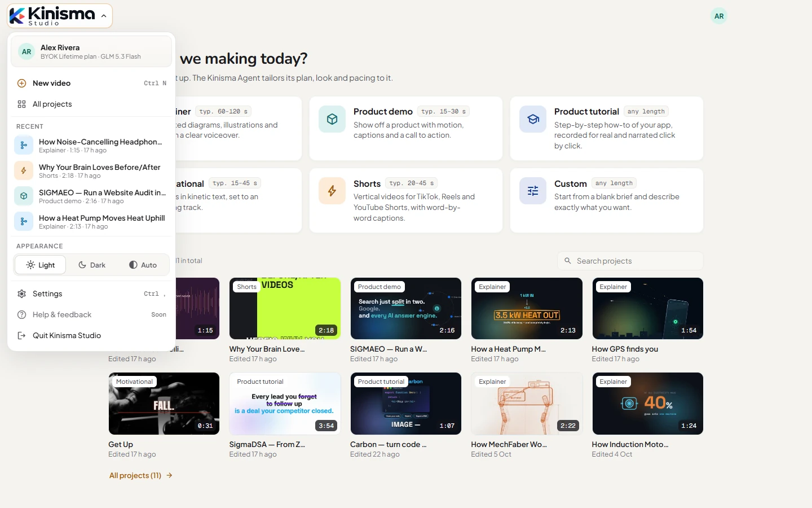Choose New video from the menu
Image resolution: width=812 pixels, height=508 pixels.
[x=91, y=83]
